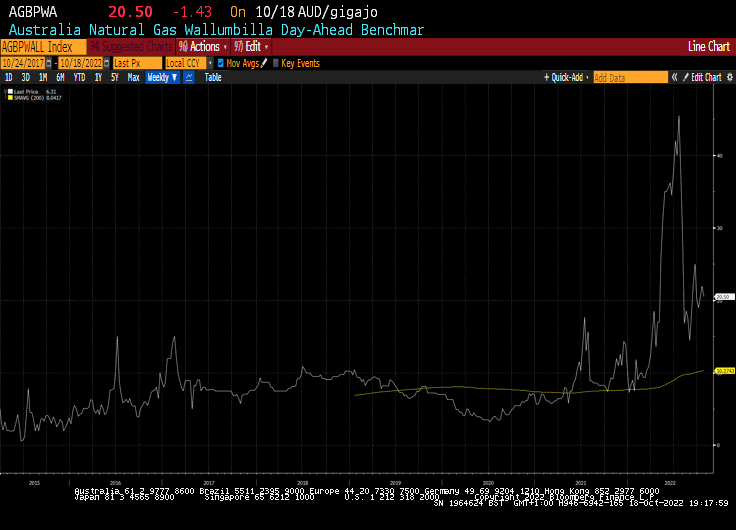The image size is (736, 530).
Task: Expand the Quick-Add dropdown
Action: tap(567, 77)
